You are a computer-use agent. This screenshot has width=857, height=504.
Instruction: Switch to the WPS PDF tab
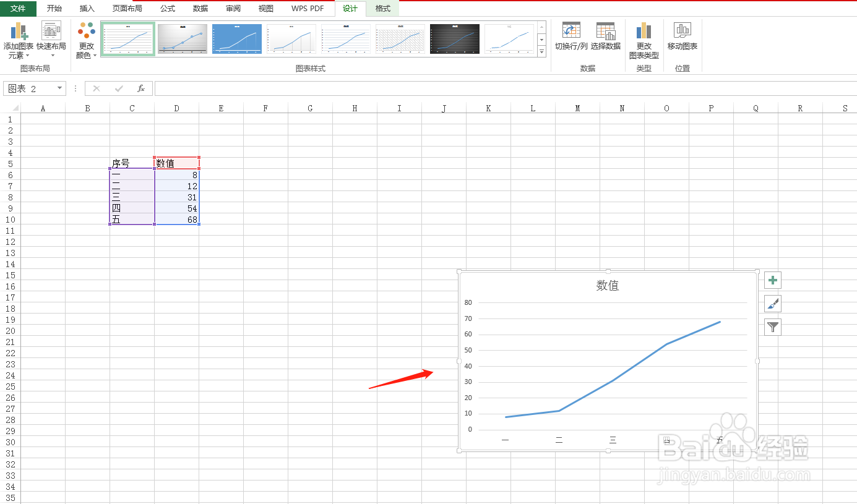308,9
